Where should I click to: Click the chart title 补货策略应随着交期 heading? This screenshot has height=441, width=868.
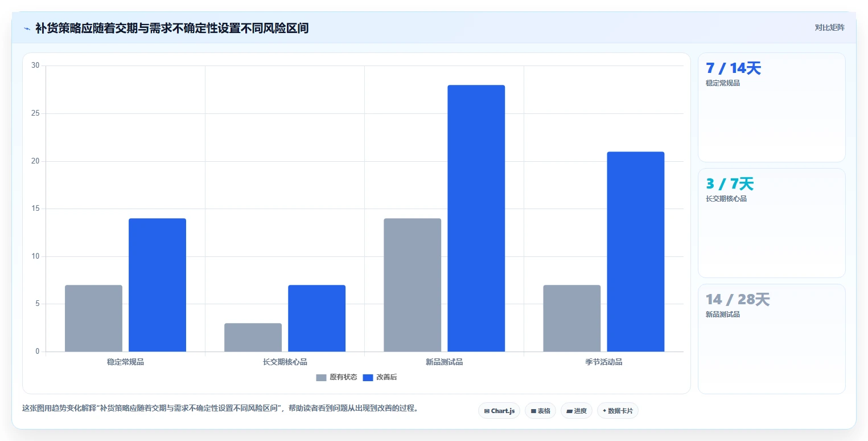pyautogui.click(x=172, y=28)
